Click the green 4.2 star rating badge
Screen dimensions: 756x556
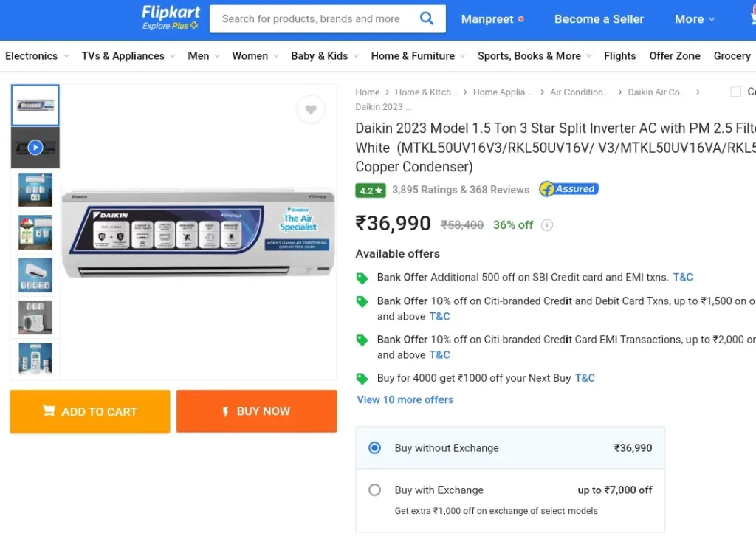tap(371, 191)
